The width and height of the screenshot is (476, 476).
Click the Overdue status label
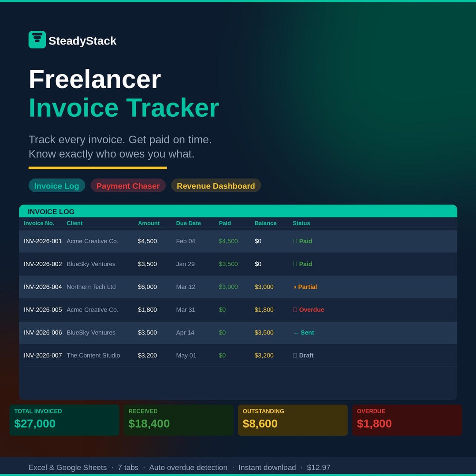point(312,310)
